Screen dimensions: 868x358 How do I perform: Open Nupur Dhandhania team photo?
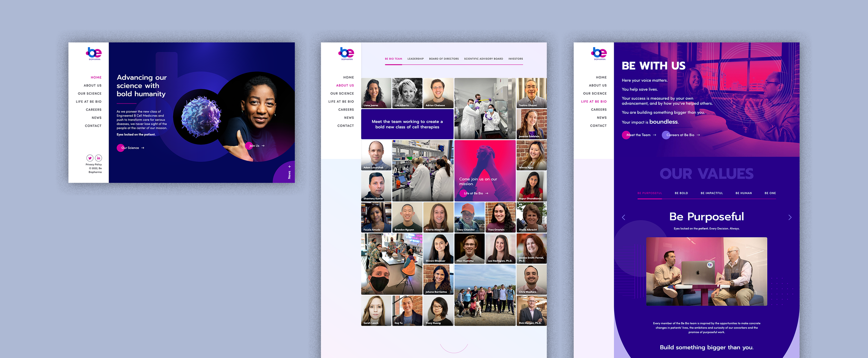(x=532, y=186)
